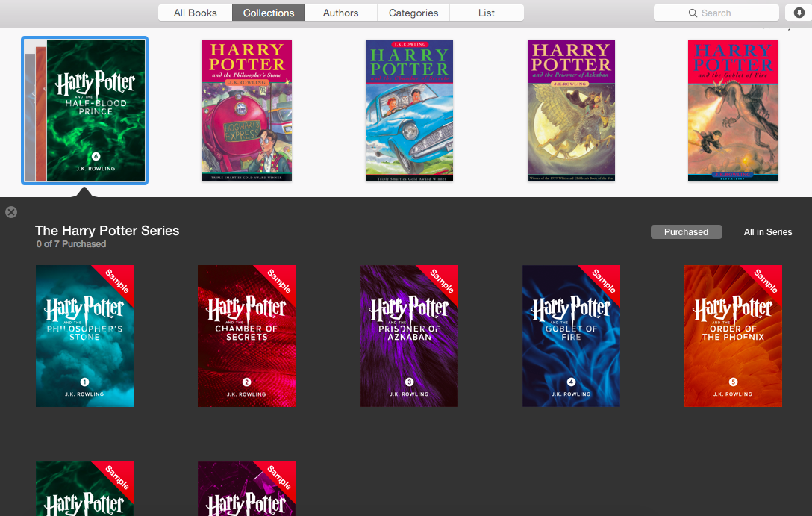Open the green sample book in bottom row
This screenshot has width=812, height=516.
[x=84, y=488]
